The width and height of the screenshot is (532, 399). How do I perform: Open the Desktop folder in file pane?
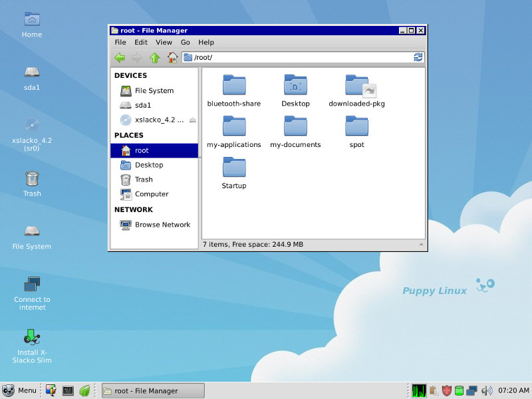tap(295, 91)
